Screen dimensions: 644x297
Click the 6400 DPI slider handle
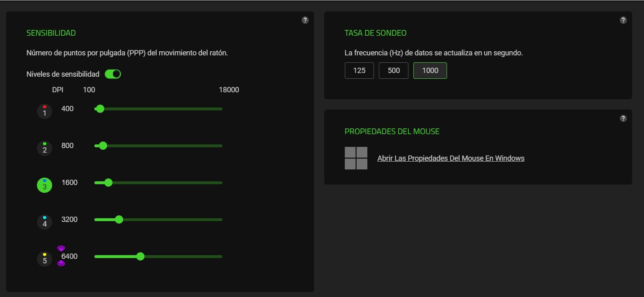coord(140,256)
